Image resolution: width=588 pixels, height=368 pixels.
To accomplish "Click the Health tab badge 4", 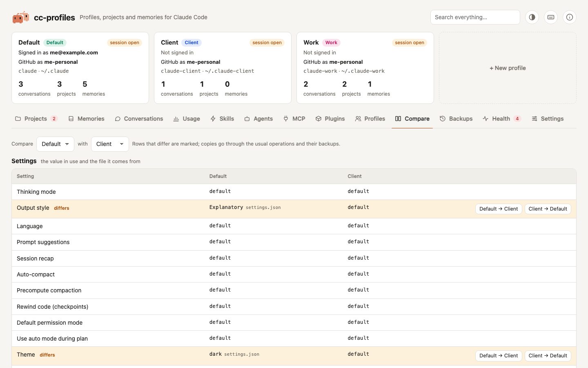I will (x=517, y=119).
